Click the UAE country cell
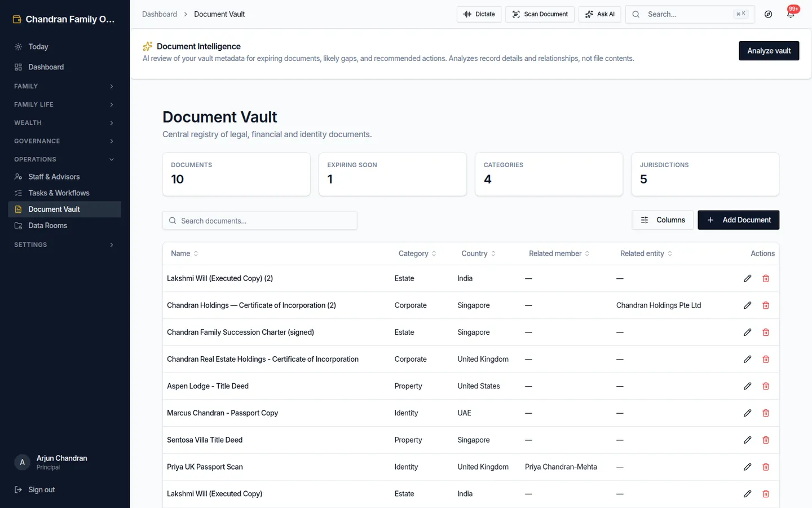This screenshot has height=508, width=812. pyautogui.click(x=464, y=413)
